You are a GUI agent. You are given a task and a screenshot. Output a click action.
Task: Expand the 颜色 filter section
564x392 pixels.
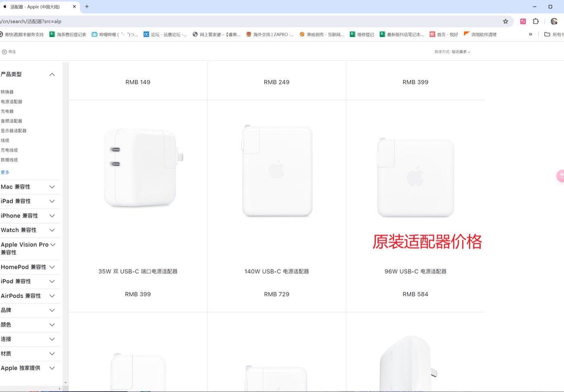click(x=52, y=325)
